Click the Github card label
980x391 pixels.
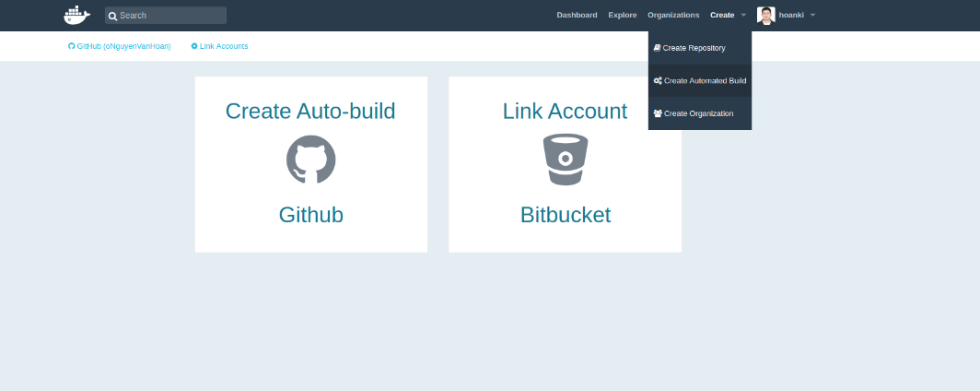pos(310,215)
